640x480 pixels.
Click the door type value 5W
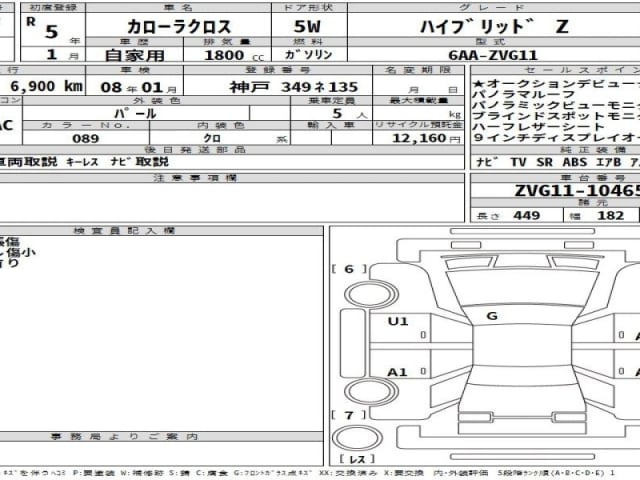coord(307,27)
